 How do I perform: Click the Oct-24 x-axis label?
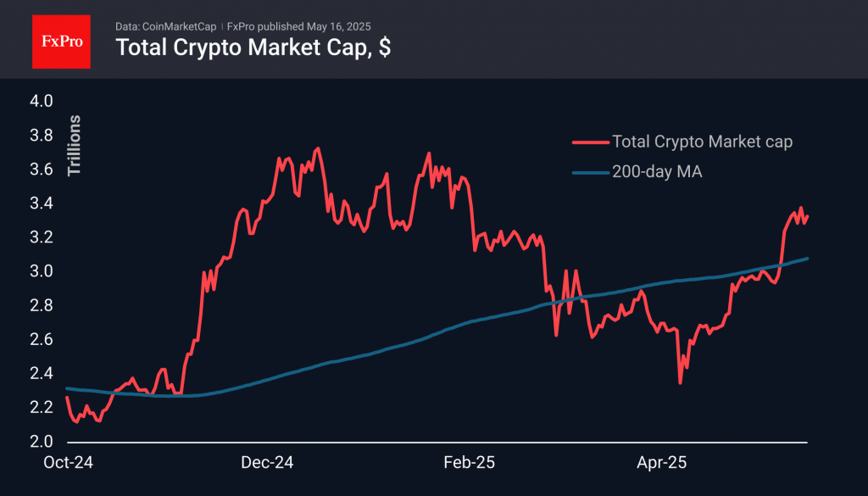coord(66,463)
